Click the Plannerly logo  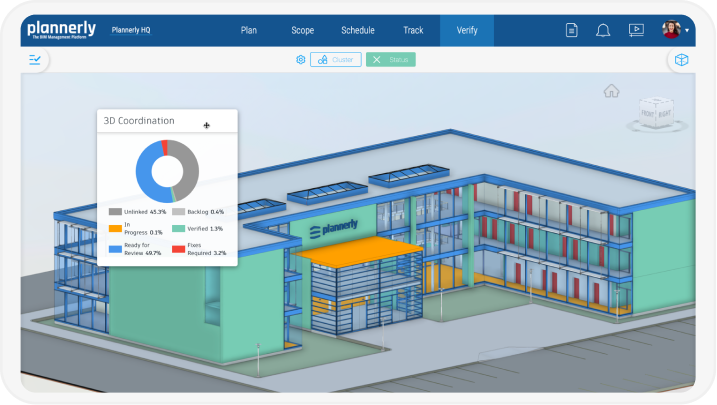61,30
